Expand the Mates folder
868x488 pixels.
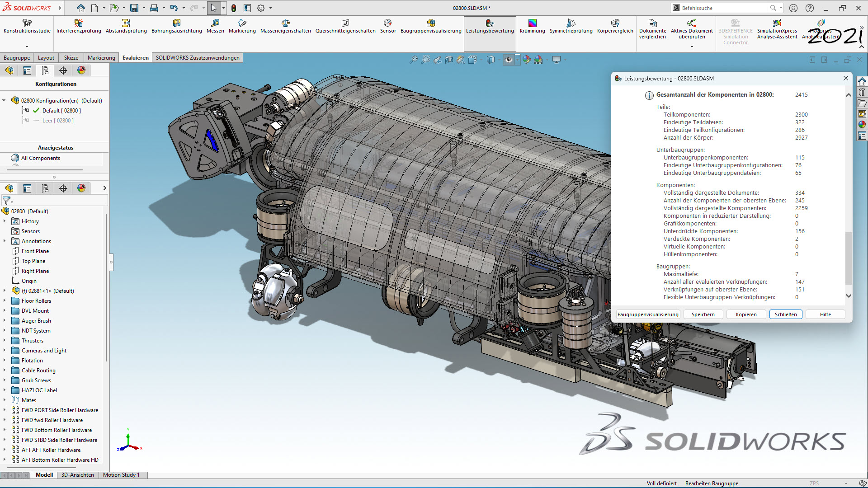coord(5,400)
